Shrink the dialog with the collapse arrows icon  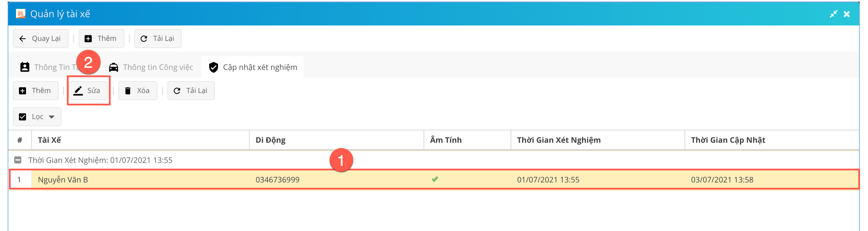(833, 14)
